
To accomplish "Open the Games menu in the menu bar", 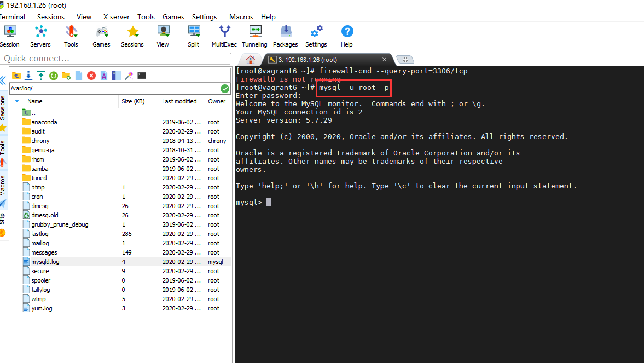I will pyautogui.click(x=173, y=17).
